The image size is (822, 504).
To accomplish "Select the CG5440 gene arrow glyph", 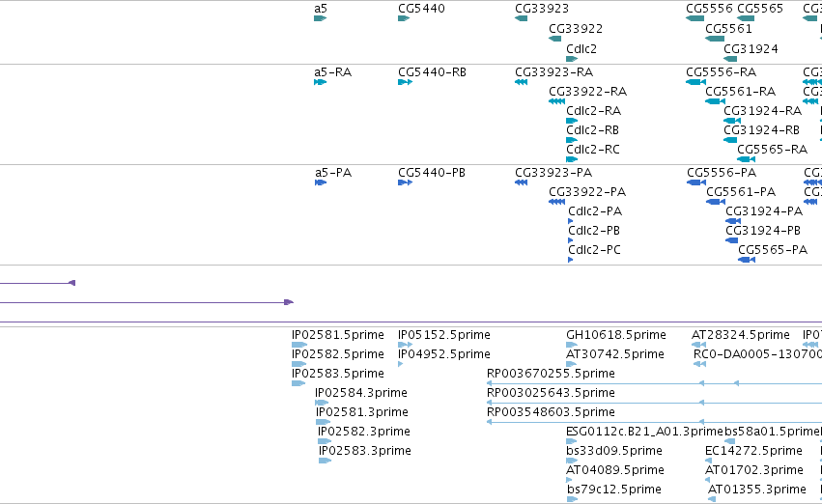I will [404, 18].
